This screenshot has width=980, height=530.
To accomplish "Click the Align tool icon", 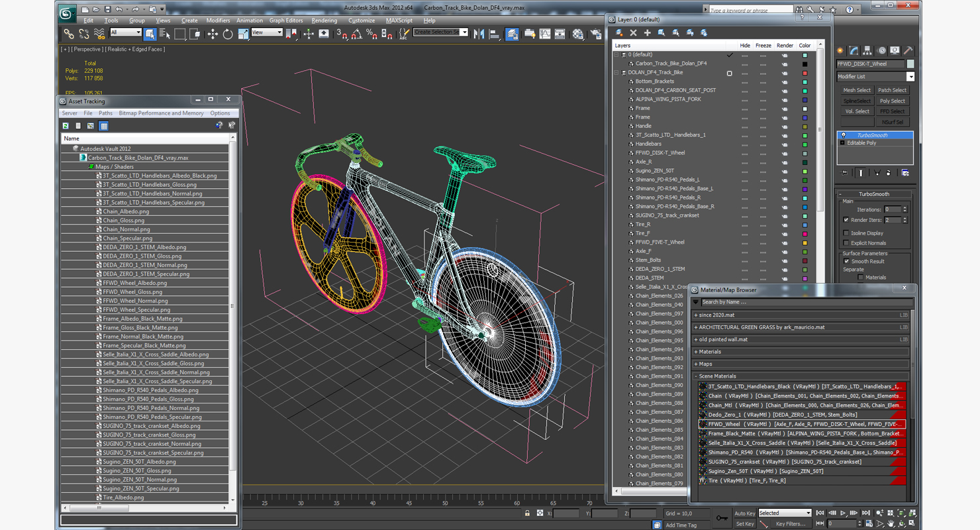I will point(495,34).
